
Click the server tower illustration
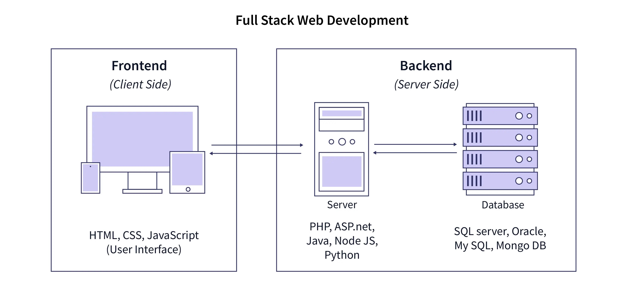pos(341,149)
